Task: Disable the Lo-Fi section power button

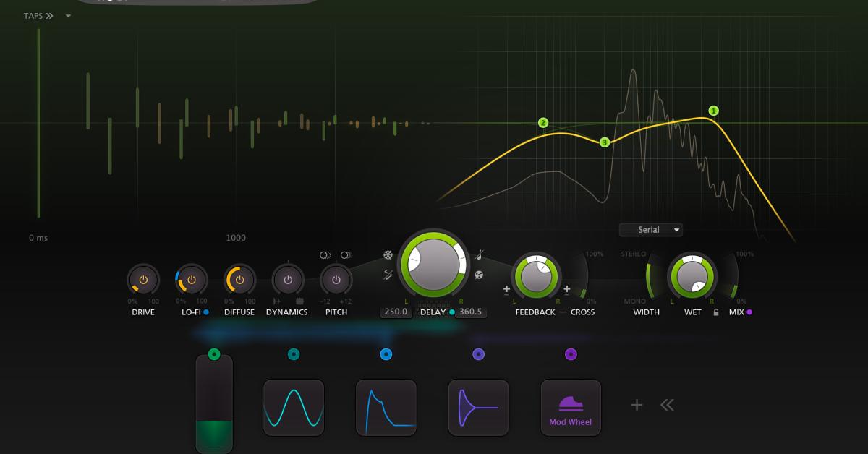Action: coord(190,280)
